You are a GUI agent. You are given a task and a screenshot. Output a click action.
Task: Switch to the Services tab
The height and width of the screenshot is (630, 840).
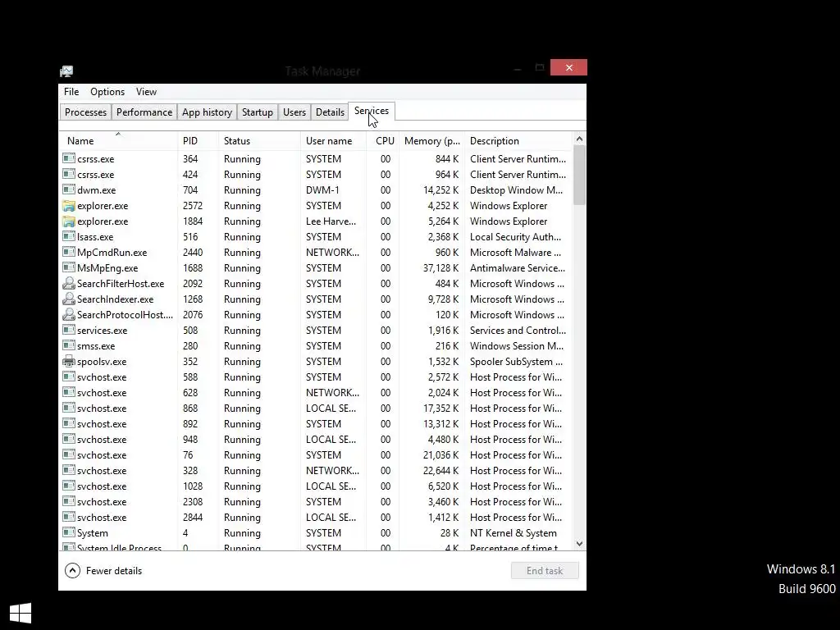(x=372, y=111)
